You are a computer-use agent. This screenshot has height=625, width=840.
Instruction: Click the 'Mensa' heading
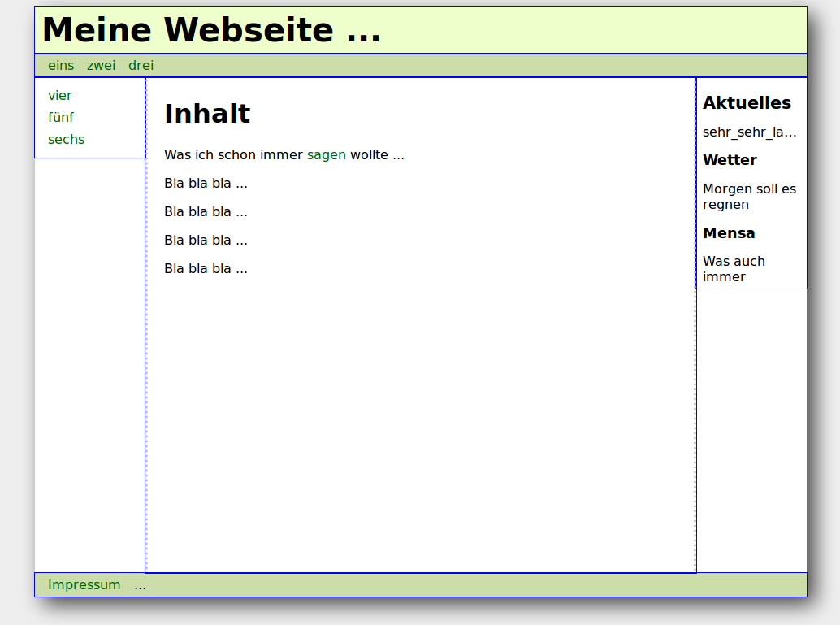click(729, 233)
